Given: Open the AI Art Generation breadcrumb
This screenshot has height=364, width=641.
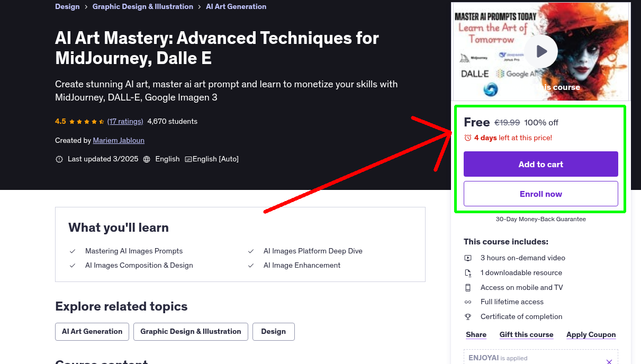Looking at the screenshot, I should coord(236,7).
